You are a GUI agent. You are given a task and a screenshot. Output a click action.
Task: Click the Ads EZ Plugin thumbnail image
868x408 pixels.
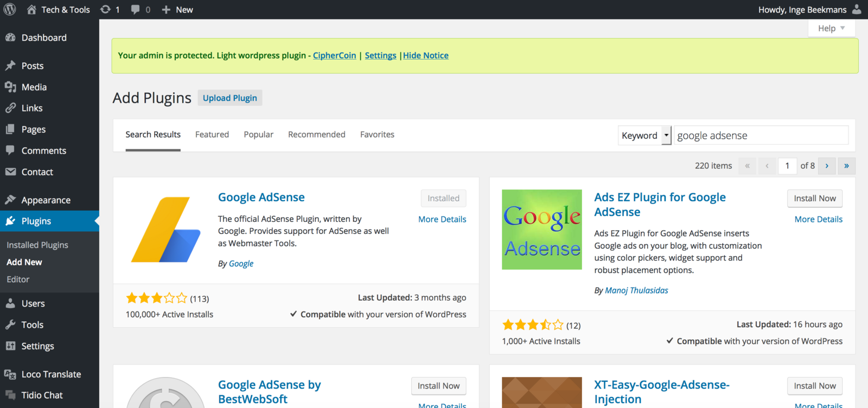click(542, 229)
